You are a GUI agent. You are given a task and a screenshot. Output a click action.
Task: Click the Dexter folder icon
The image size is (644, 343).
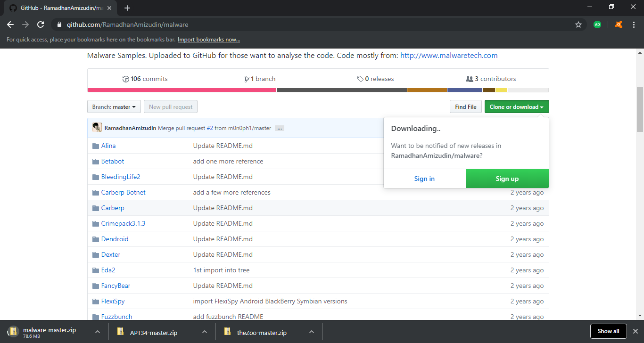tap(96, 255)
